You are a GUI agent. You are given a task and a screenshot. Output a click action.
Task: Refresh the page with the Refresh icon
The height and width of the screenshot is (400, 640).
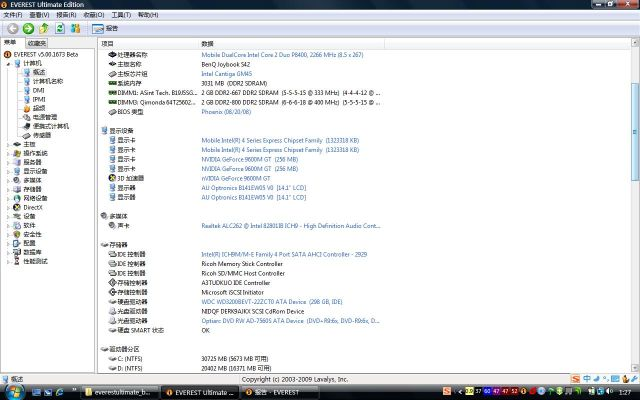[x=60, y=28]
